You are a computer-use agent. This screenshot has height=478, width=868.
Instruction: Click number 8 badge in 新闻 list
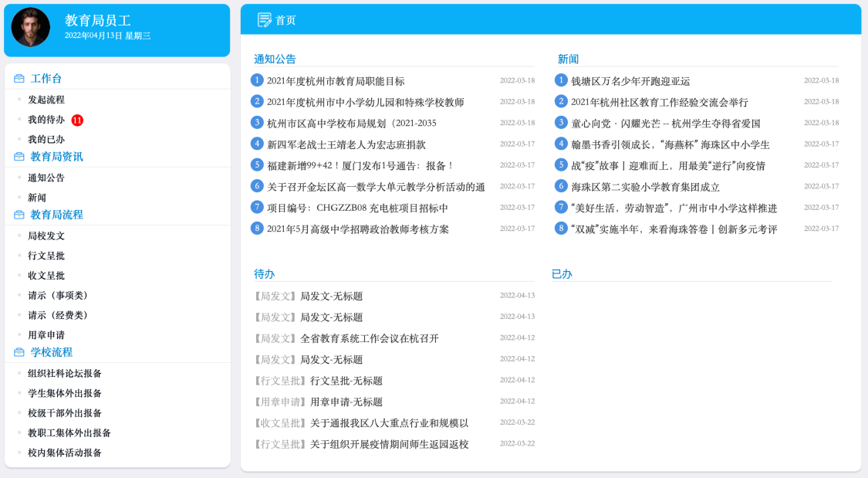[x=562, y=229]
